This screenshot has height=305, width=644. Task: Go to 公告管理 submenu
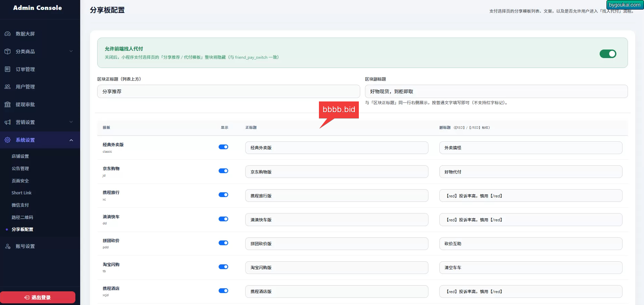20,168
